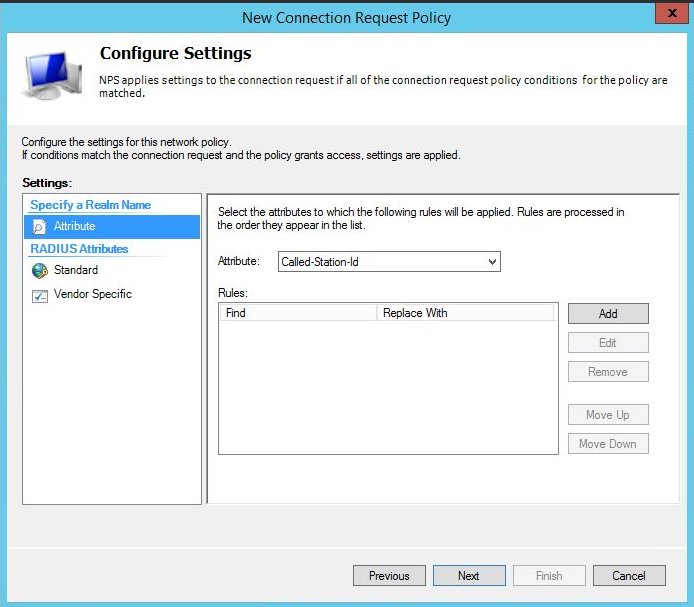This screenshot has height=607, width=694.
Task: Click the Replace With column header
Action: point(465,313)
